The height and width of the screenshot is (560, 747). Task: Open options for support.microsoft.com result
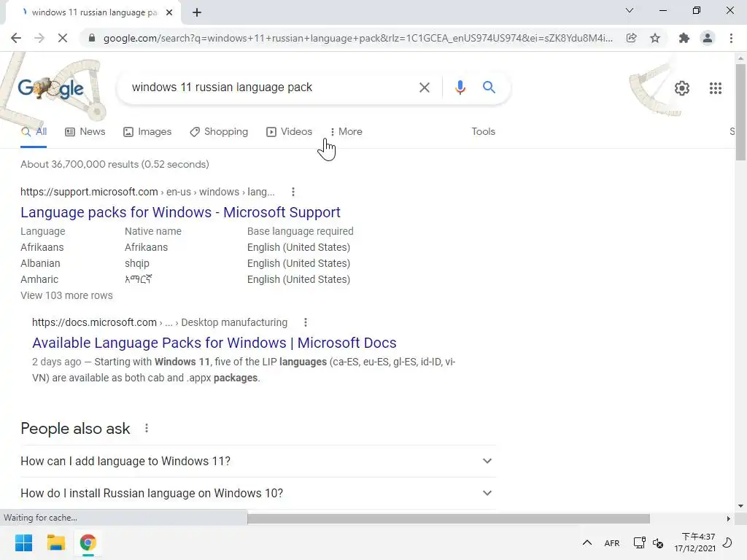pyautogui.click(x=293, y=192)
